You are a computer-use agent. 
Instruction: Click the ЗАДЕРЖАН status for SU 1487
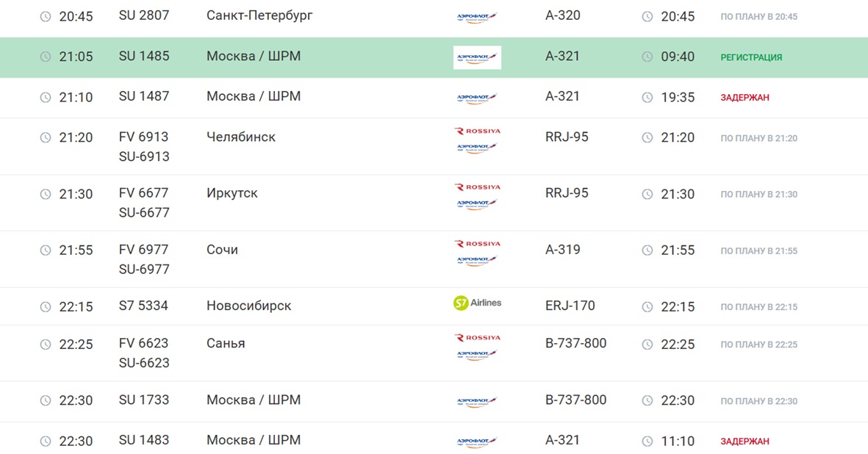(745, 98)
